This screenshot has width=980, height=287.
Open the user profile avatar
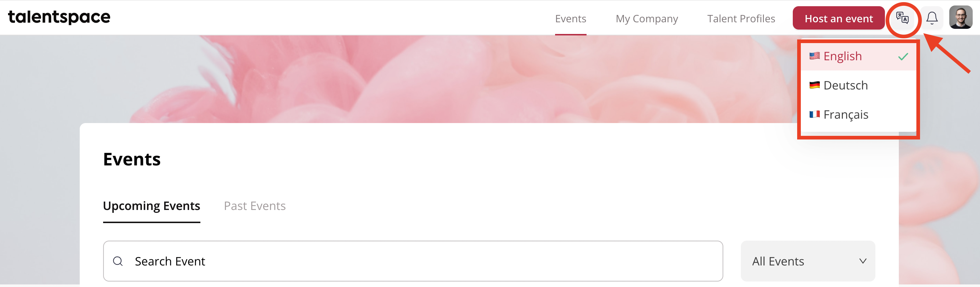[x=961, y=18]
